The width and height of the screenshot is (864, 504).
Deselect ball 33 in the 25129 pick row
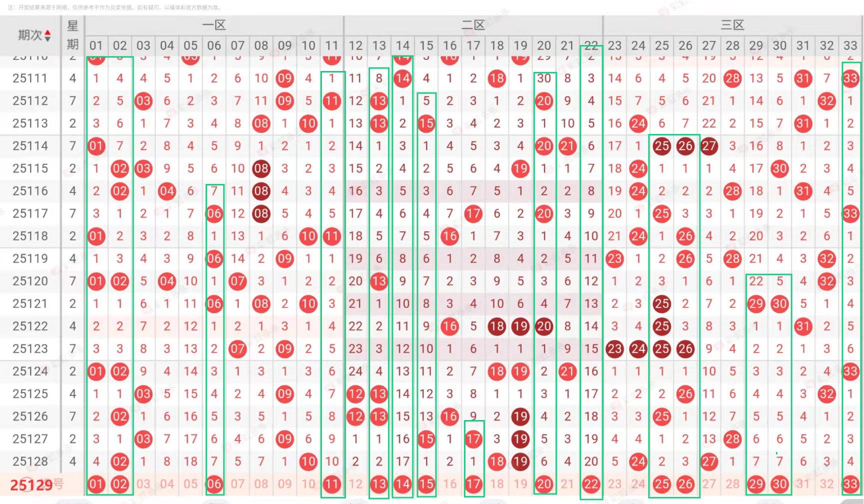coord(850,484)
